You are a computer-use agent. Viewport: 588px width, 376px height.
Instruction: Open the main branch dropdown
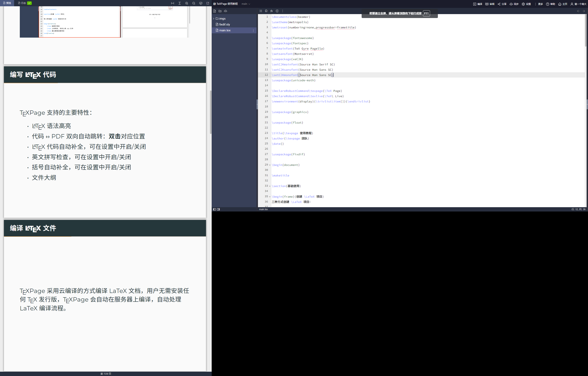pos(246,4)
